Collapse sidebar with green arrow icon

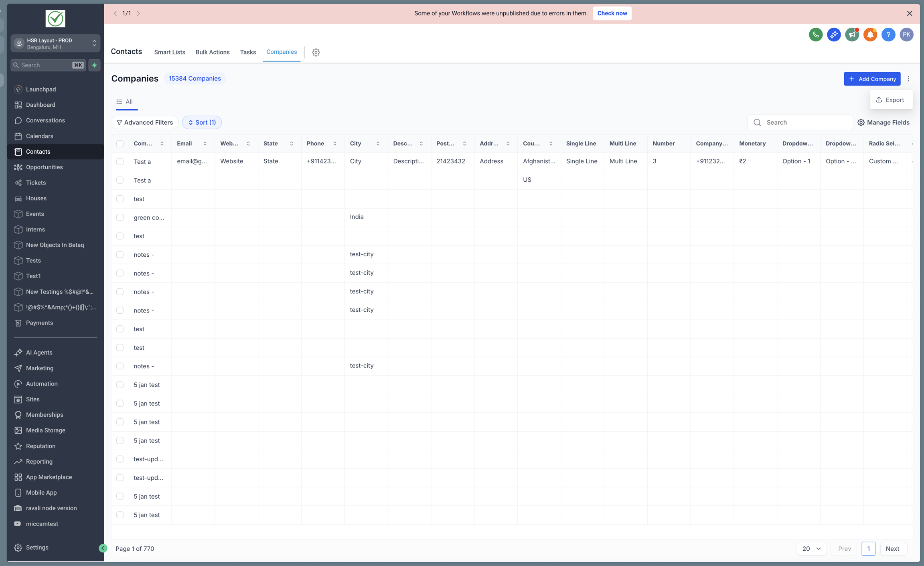103,548
